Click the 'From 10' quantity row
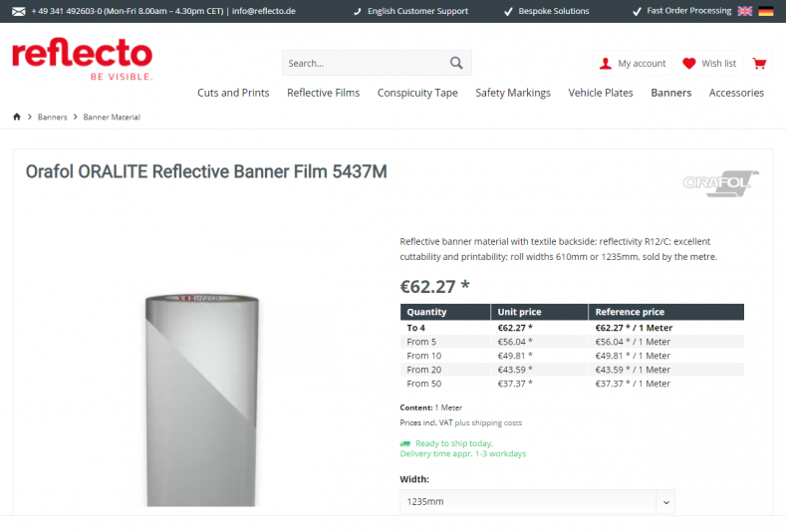 point(572,356)
